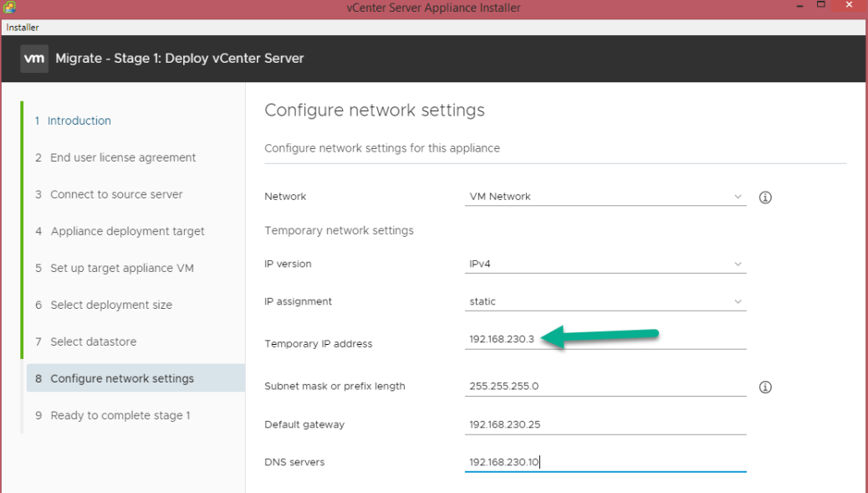Open the Network dropdown showing VM Network

click(x=605, y=197)
